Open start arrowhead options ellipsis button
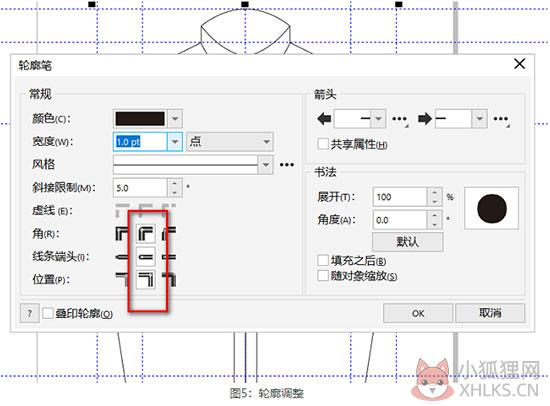 [400, 119]
